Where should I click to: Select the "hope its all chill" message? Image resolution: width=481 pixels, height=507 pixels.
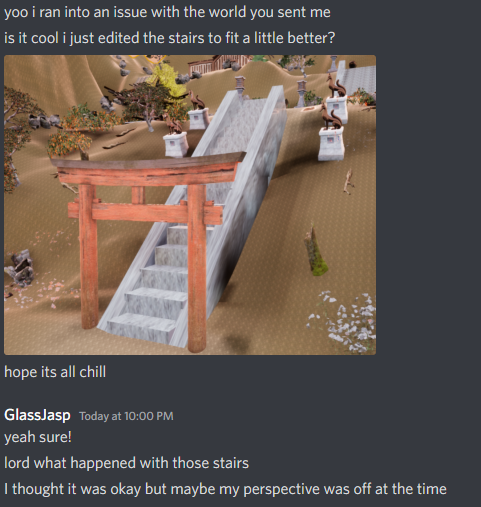point(55,372)
